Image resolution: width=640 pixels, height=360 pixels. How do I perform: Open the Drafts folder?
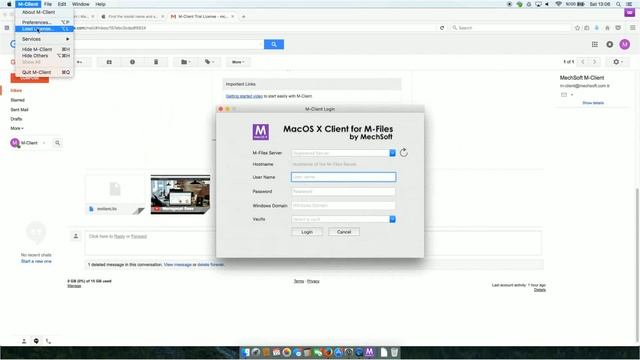(x=16, y=119)
